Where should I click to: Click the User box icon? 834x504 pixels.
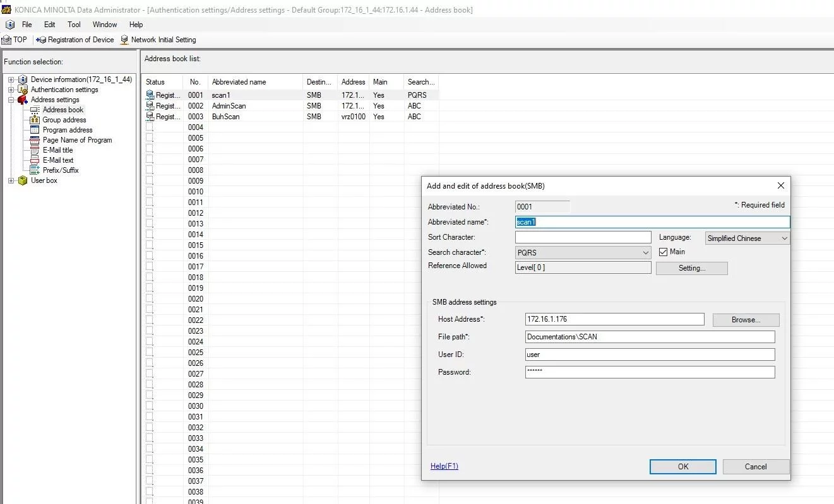click(23, 180)
